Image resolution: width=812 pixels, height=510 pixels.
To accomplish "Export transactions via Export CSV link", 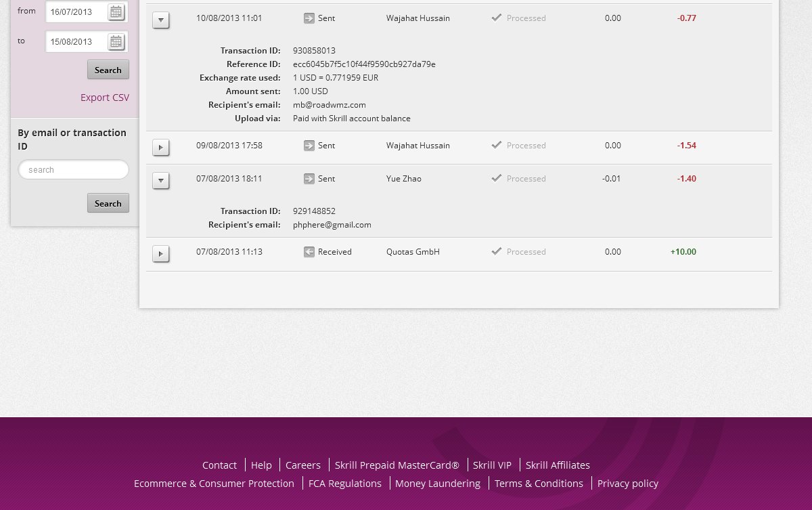I will 104,98.
